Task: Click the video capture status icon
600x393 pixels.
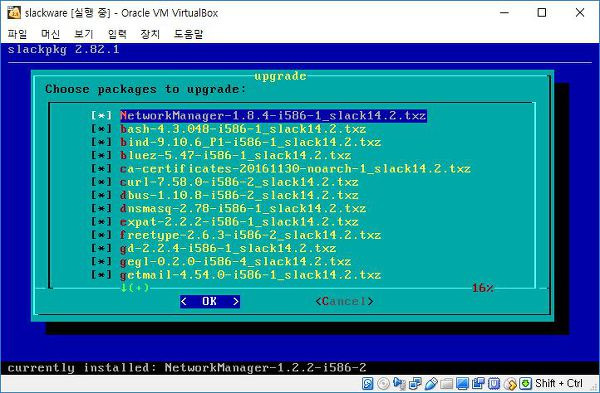Action: click(x=478, y=383)
